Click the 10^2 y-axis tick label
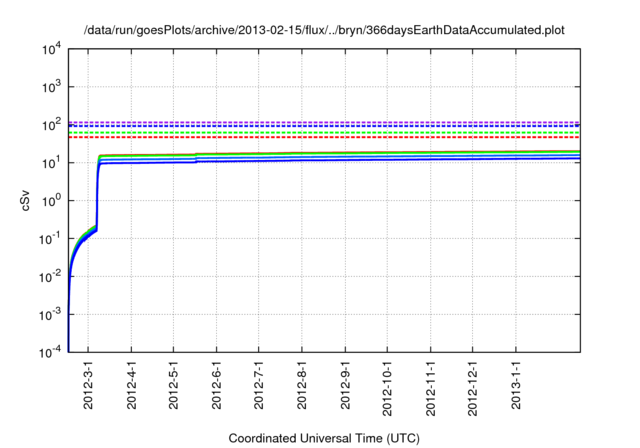The height and width of the screenshot is (448, 640). click(x=51, y=125)
